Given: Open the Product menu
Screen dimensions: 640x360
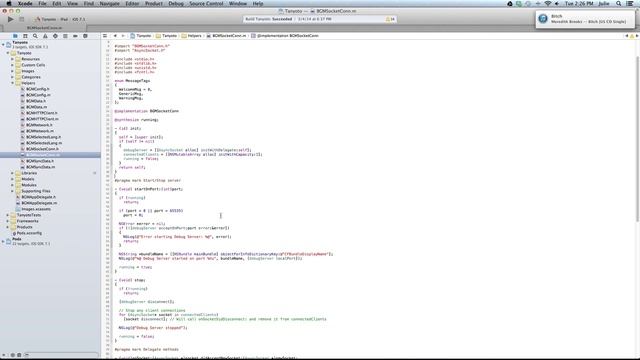Looking at the screenshot, I should point(153,3).
